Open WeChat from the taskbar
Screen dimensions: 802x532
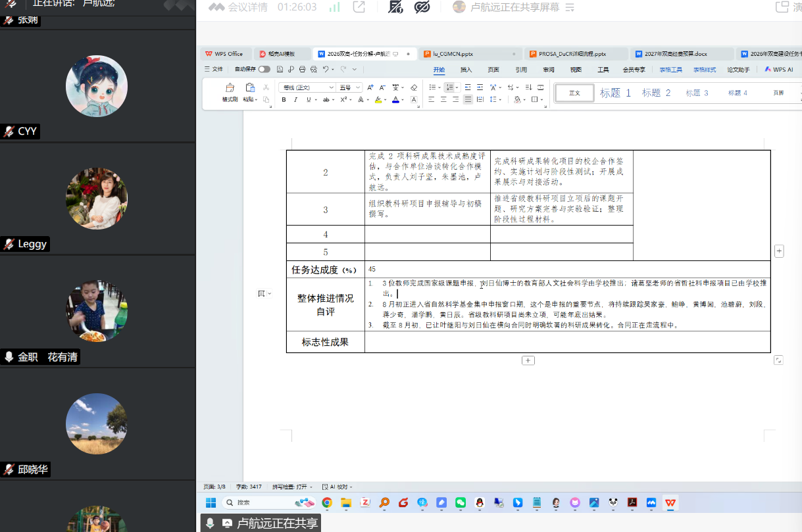click(x=461, y=502)
